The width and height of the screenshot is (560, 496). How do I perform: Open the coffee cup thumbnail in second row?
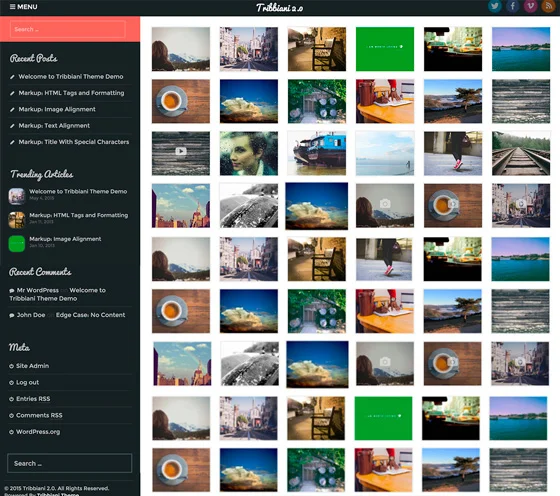point(181,101)
